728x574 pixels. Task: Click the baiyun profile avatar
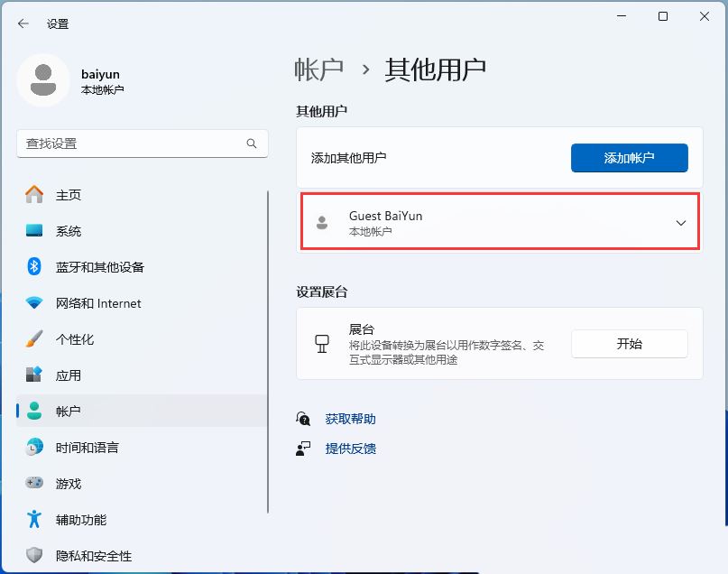click(x=43, y=80)
